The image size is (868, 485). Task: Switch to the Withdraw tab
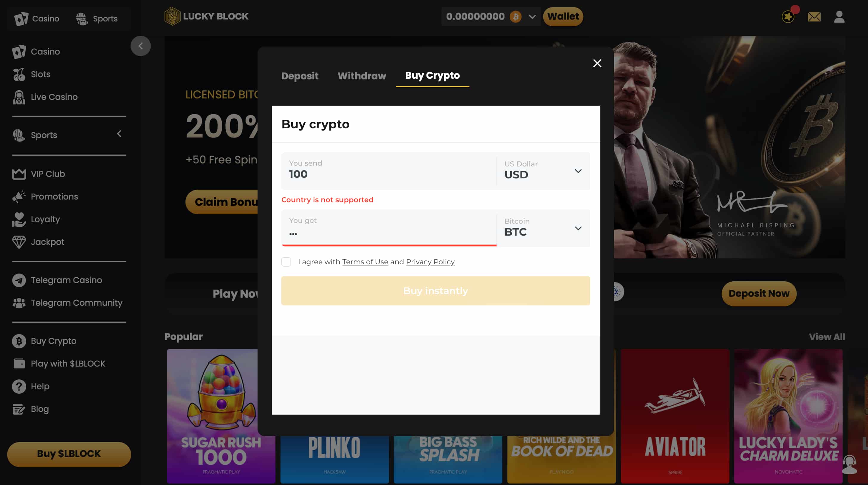click(x=362, y=76)
